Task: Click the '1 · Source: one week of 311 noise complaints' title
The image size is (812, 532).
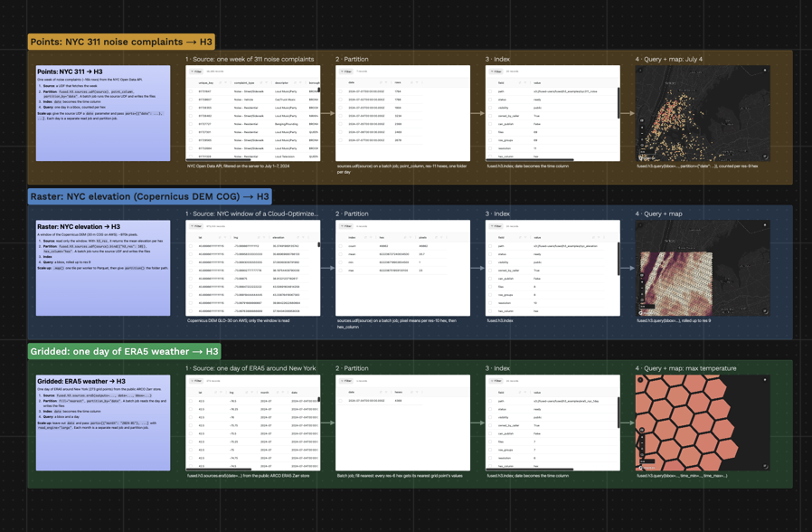Action: 250,59
